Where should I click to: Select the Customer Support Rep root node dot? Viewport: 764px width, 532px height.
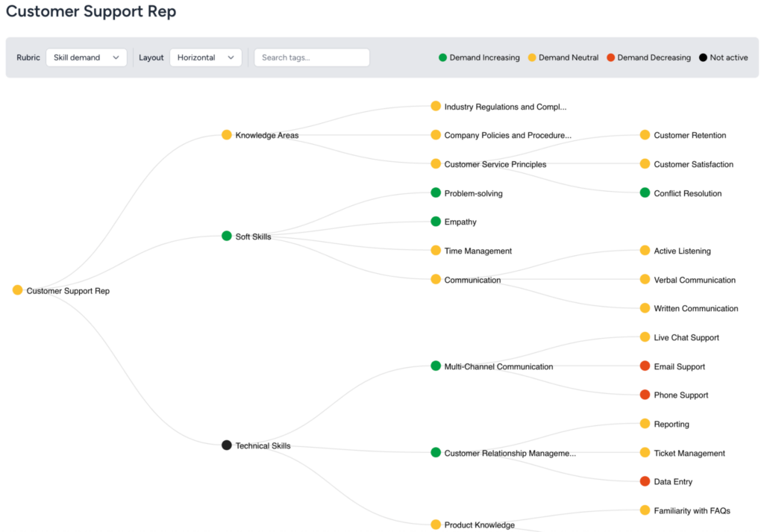pos(18,290)
